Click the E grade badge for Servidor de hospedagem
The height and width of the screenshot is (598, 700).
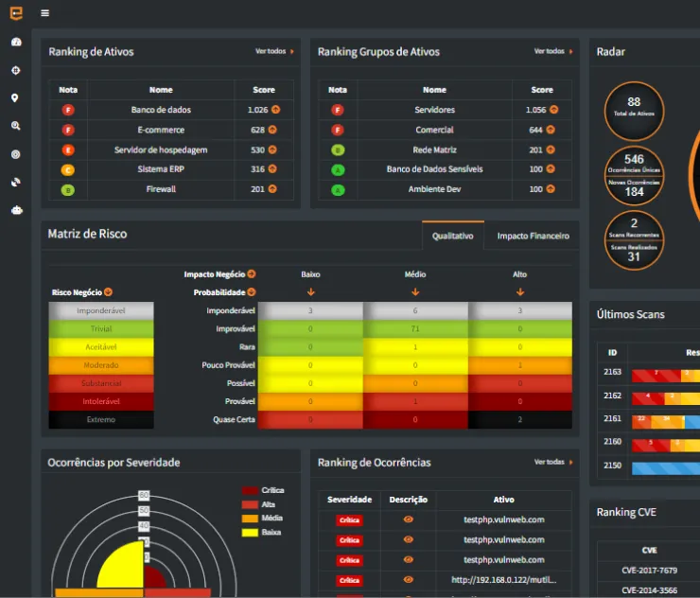(x=68, y=150)
